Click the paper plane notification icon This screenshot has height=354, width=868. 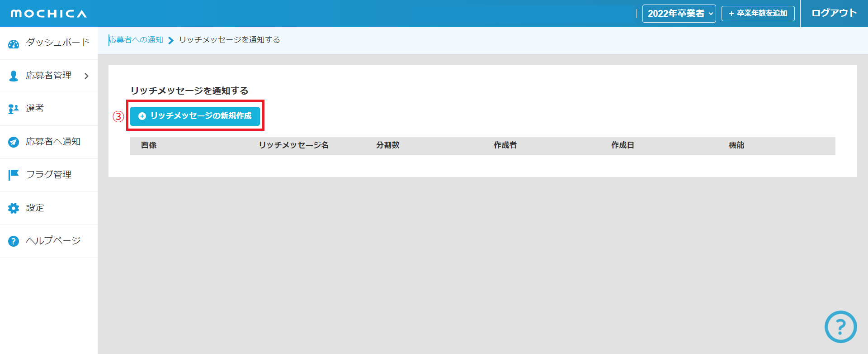click(x=14, y=142)
